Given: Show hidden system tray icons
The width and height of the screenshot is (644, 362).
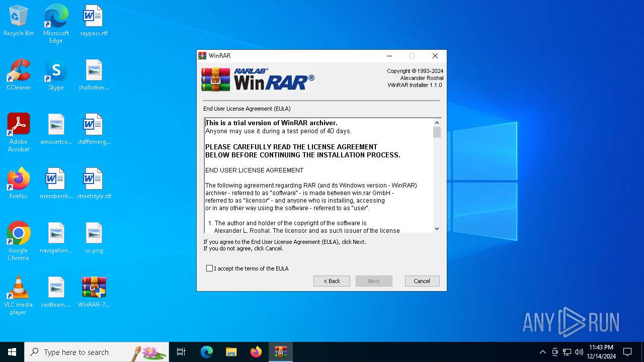Looking at the screenshot, I should pos(542,352).
